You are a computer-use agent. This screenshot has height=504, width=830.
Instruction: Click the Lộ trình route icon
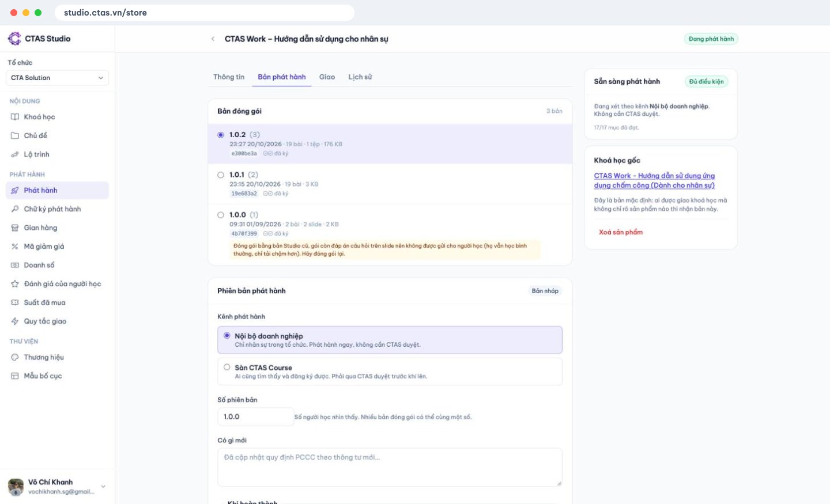pos(15,154)
